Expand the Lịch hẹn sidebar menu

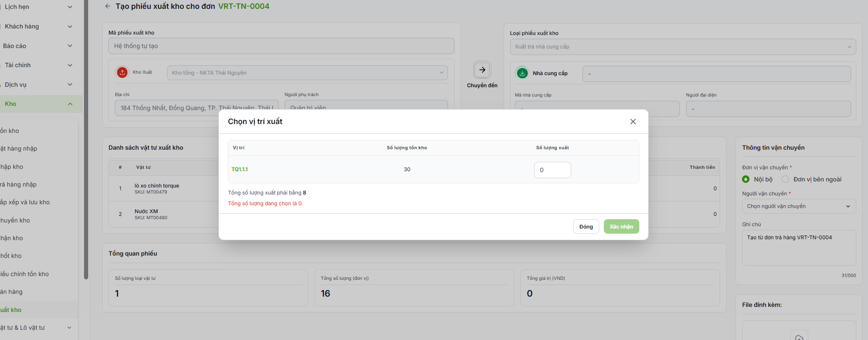click(38, 7)
